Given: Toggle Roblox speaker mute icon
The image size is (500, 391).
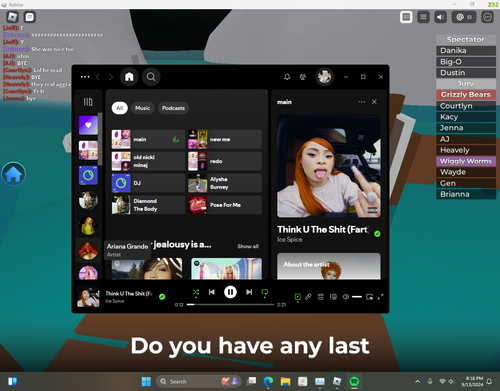Looking at the screenshot, I should tap(441, 17).
